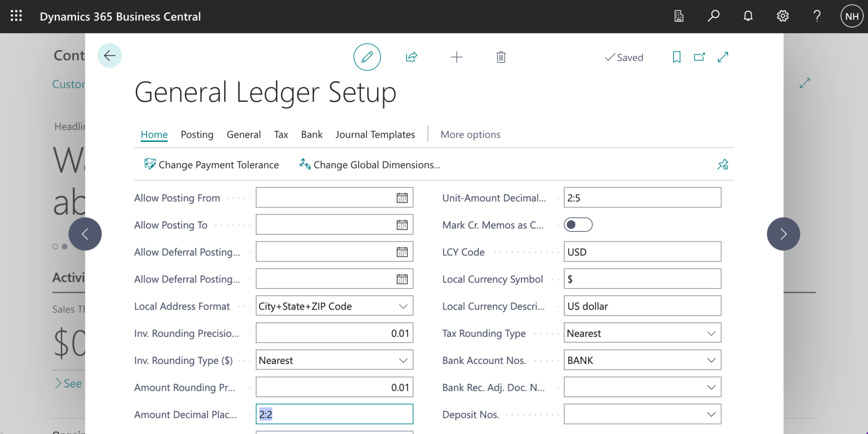
Task: Click the Inv. Rounding Precision field
Action: [334, 333]
